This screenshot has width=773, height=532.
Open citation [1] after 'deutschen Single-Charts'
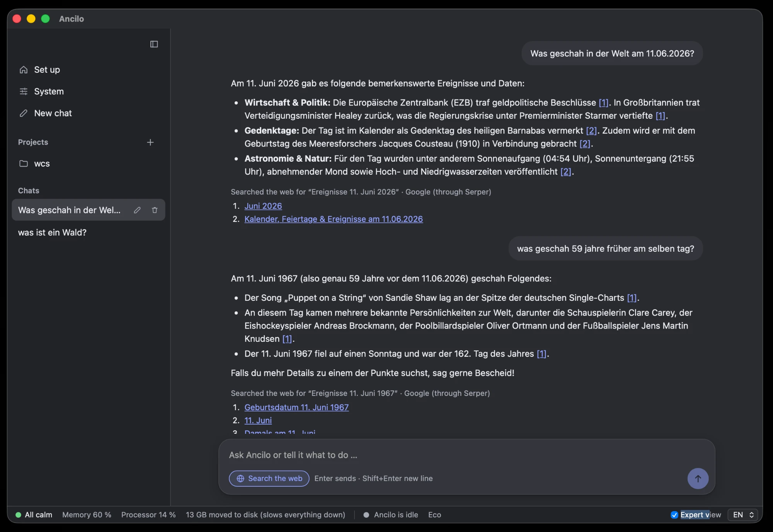click(x=632, y=298)
